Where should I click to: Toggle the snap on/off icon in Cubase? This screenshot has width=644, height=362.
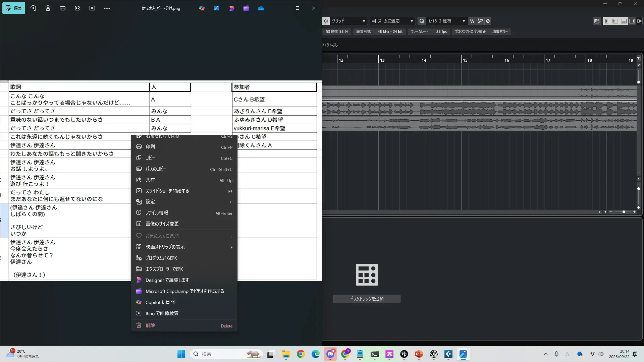point(326,21)
